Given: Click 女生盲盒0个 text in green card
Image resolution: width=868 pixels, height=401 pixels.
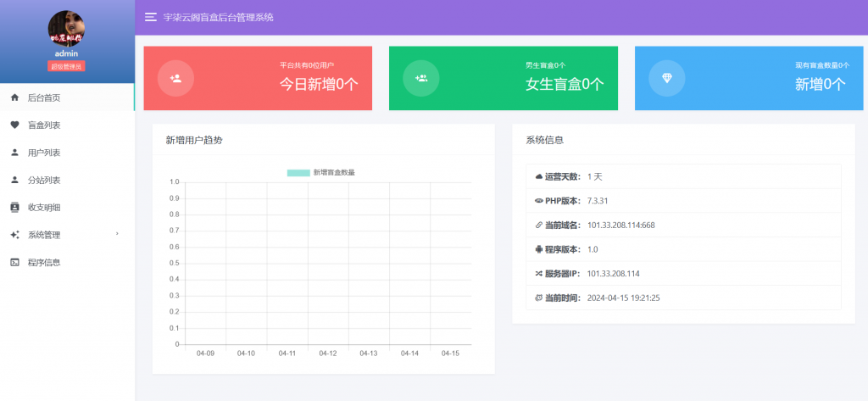Looking at the screenshot, I should [x=565, y=84].
